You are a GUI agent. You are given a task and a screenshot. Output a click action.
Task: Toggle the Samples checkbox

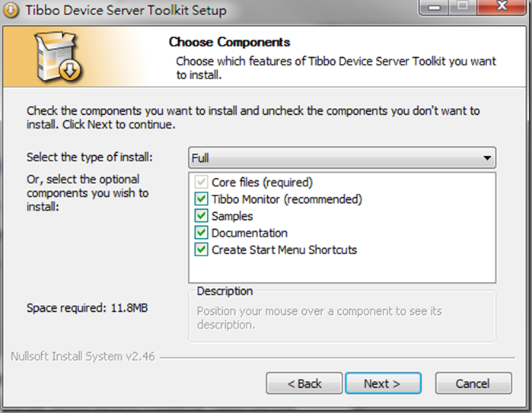(201, 216)
